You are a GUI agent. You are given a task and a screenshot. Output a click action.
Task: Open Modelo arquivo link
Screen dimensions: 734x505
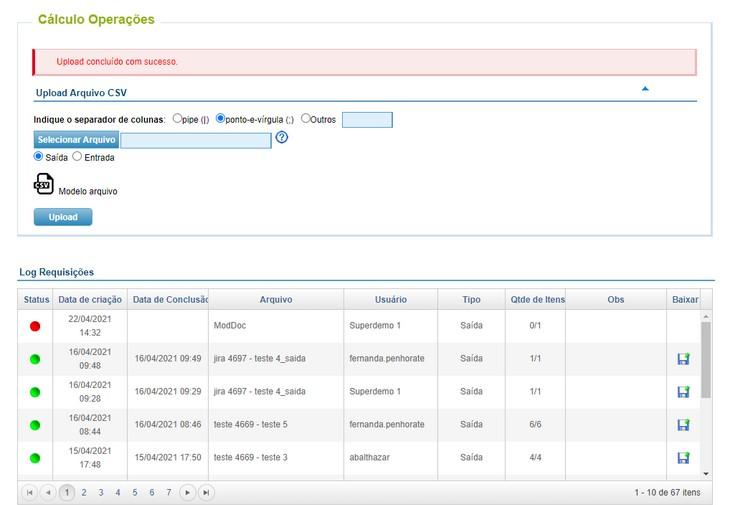tap(88, 191)
